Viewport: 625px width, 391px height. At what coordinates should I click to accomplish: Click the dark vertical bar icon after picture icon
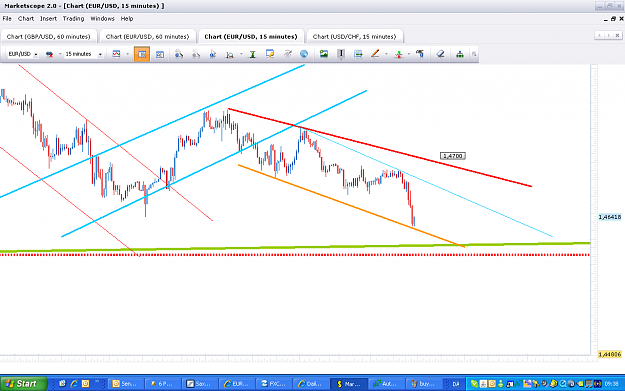[x=341, y=54]
